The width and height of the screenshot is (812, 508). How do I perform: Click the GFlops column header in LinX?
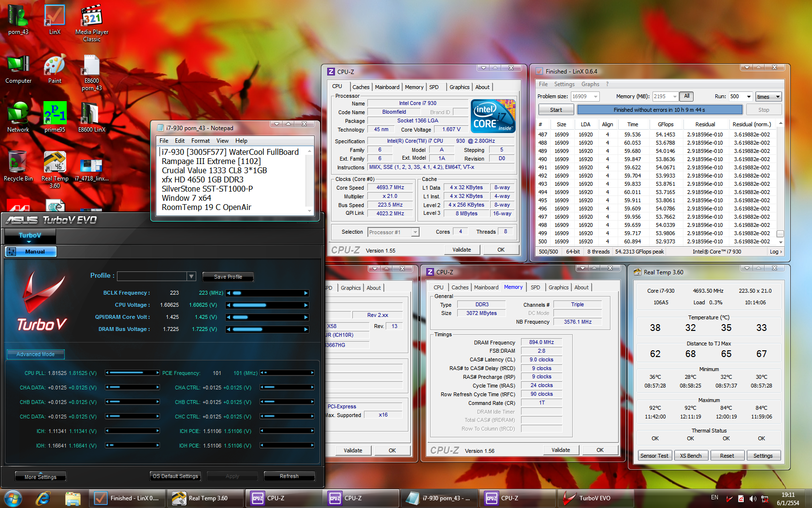(665, 124)
